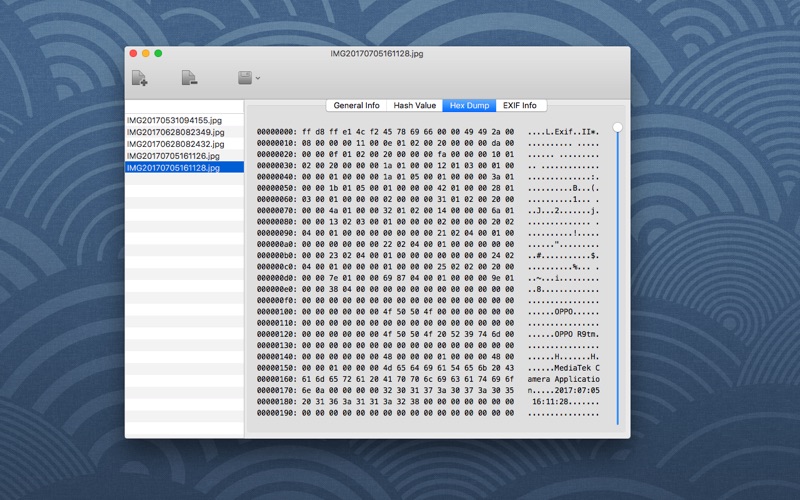Click ASCII text '....L.Exif..II*.'

563,132
